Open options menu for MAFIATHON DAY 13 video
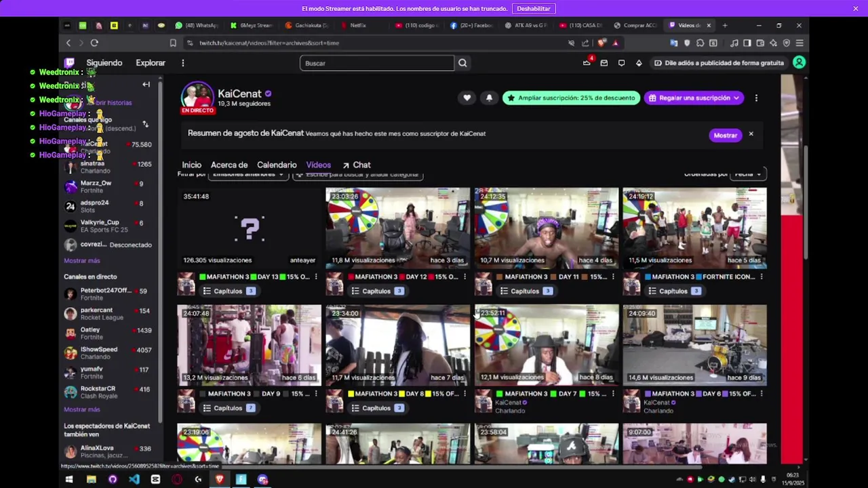The width and height of the screenshot is (868, 488). pyautogui.click(x=316, y=277)
